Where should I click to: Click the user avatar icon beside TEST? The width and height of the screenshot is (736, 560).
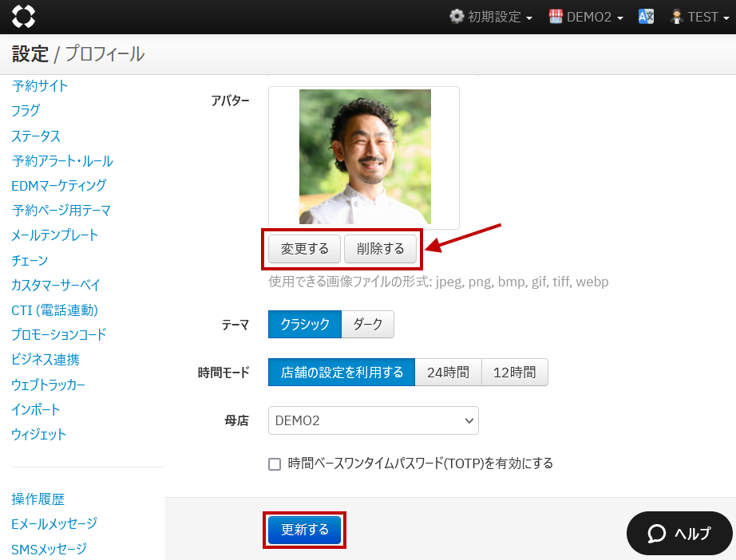[x=676, y=17]
